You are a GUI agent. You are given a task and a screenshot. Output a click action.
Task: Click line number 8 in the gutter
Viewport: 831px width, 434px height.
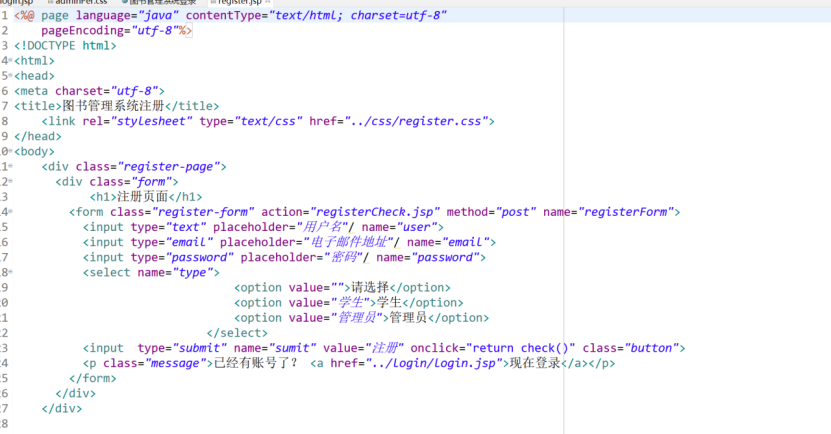tap(4, 121)
